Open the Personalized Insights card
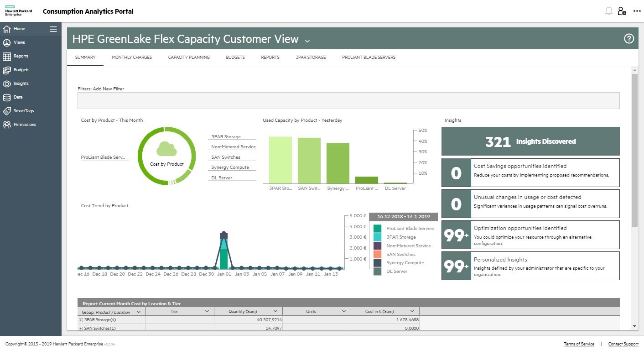The image size is (644, 350). tap(530, 266)
